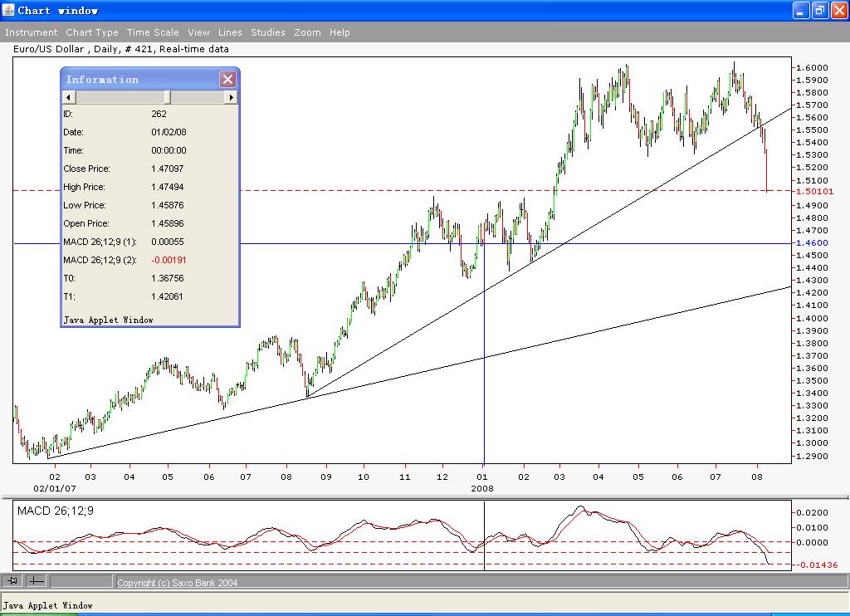Click the Information panel's right scroll arrow
This screenshot has height=616, width=850.
(x=232, y=97)
